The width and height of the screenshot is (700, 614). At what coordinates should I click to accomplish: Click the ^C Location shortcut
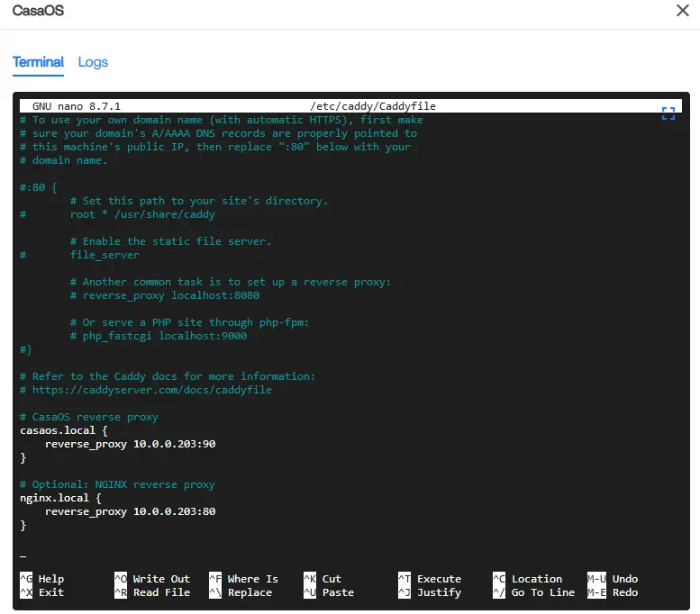[528, 579]
